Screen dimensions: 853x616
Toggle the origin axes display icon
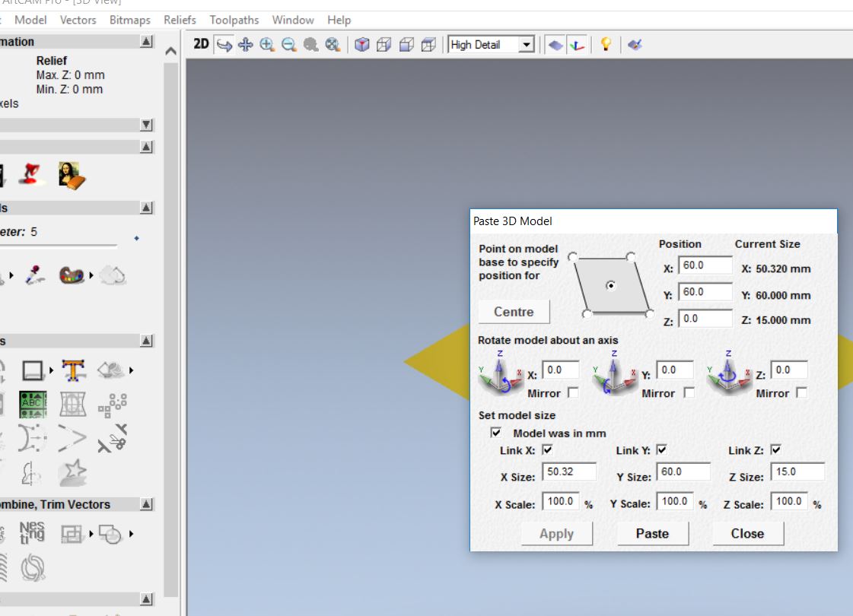pos(578,45)
